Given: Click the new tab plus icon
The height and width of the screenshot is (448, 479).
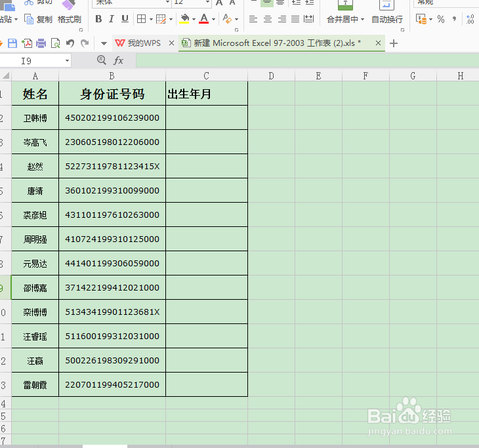Looking at the screenshot, I should pyautogui.click(x=394, y=43).
